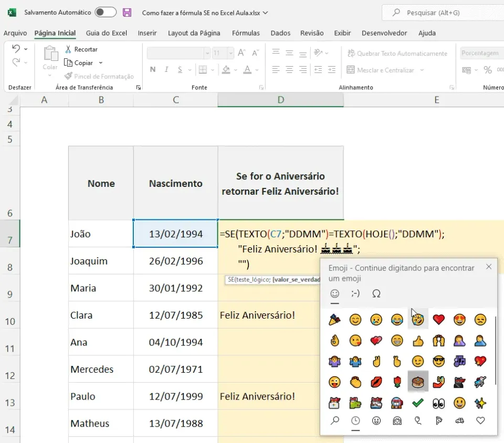Click the accounting number format icon
Viewport: 504px width, 443px height.
point(466,70)
